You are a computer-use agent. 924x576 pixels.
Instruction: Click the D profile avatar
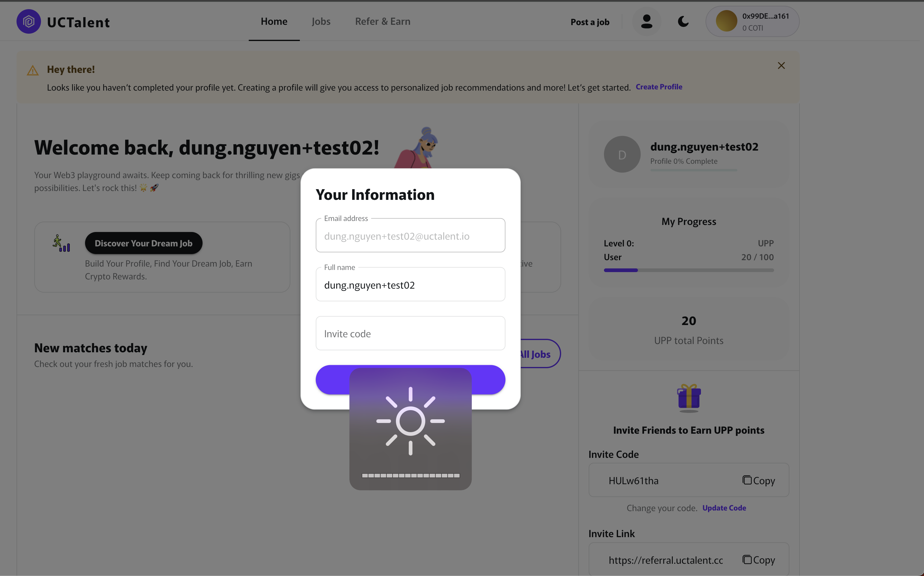click(x=622, y=155)
